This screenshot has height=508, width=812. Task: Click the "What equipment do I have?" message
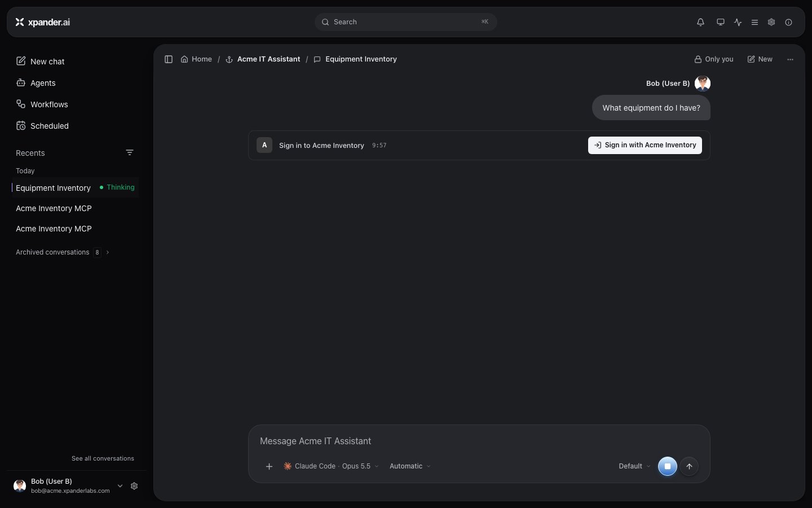pyautogui.click(x=651, y=108)
